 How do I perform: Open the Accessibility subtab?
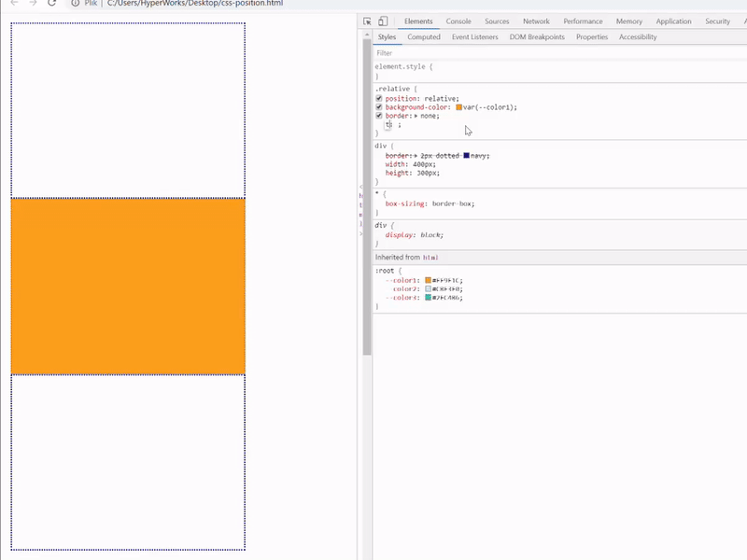[638, 37]
